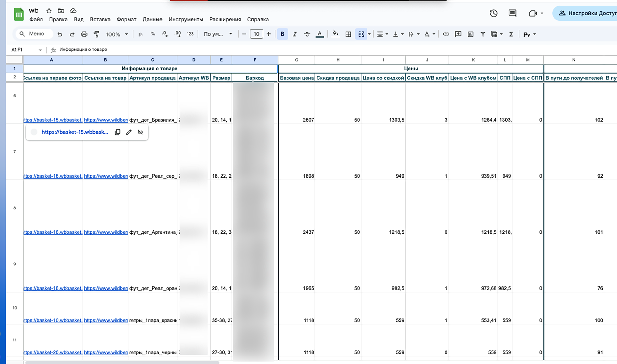The image size is (617, 364).
Task: Toggle strikethrough formatting
Action: 307,34
